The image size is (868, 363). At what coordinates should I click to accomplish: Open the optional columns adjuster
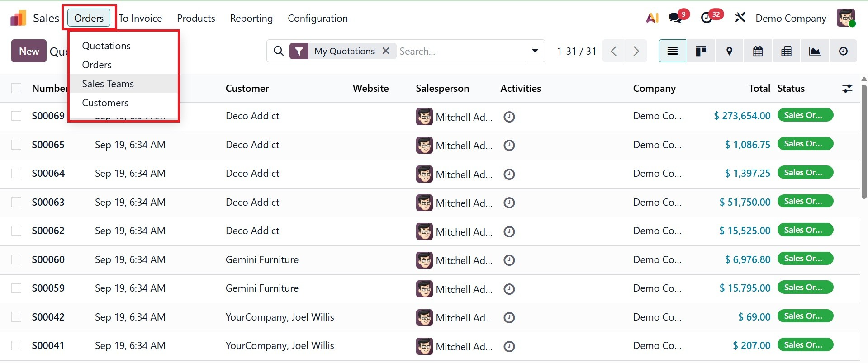(x=847, y=89)
